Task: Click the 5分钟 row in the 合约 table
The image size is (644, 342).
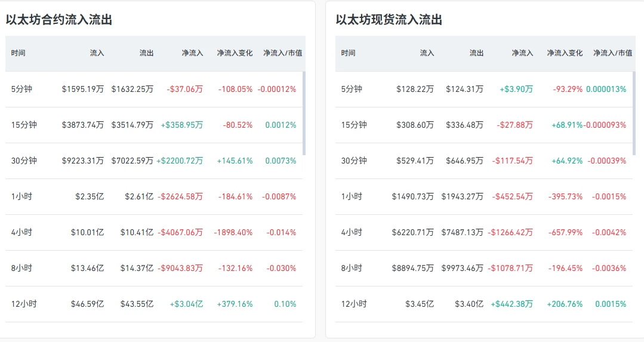Action: tap(154, 89)
